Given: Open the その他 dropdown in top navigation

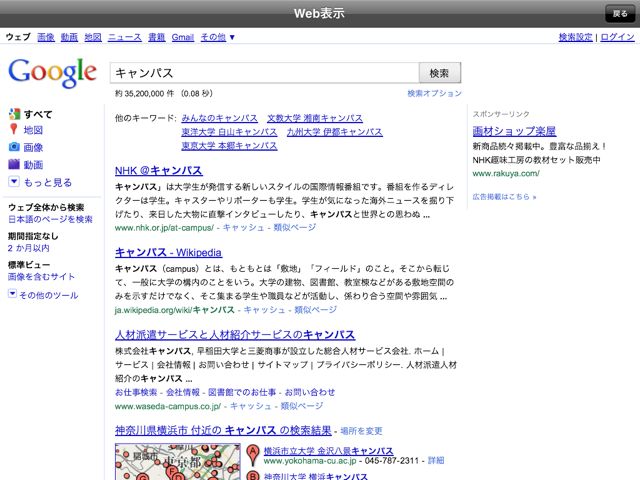Looking at the screenshot, I should click(x=218, y=37).
